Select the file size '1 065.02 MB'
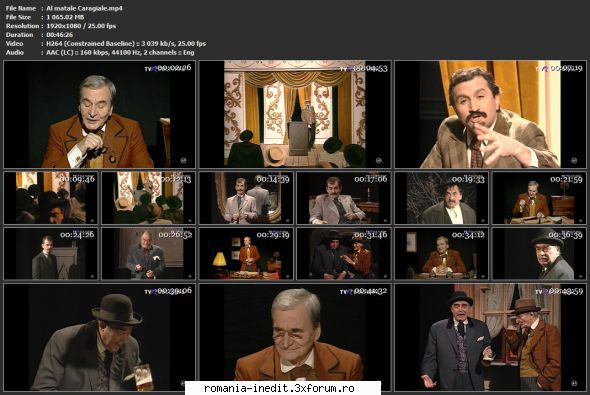The image size is (590, 395). click(x=65, y=17)
